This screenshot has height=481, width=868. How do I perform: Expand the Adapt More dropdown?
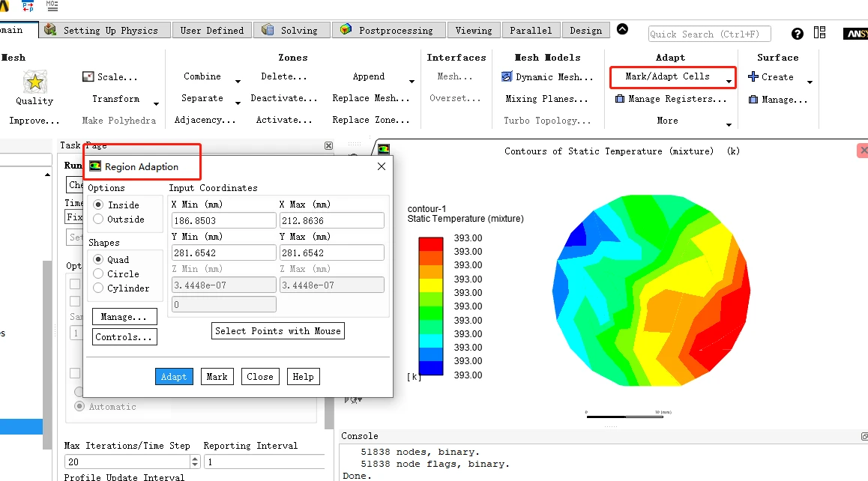(729, 125)
